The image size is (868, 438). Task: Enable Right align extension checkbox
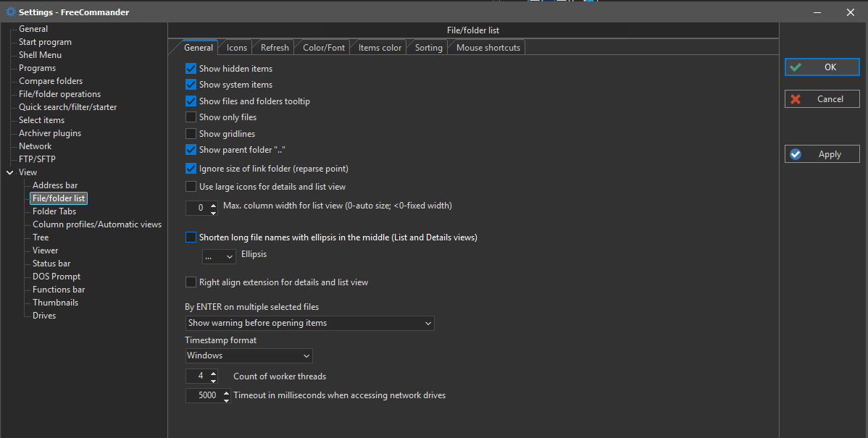point(191,282)
